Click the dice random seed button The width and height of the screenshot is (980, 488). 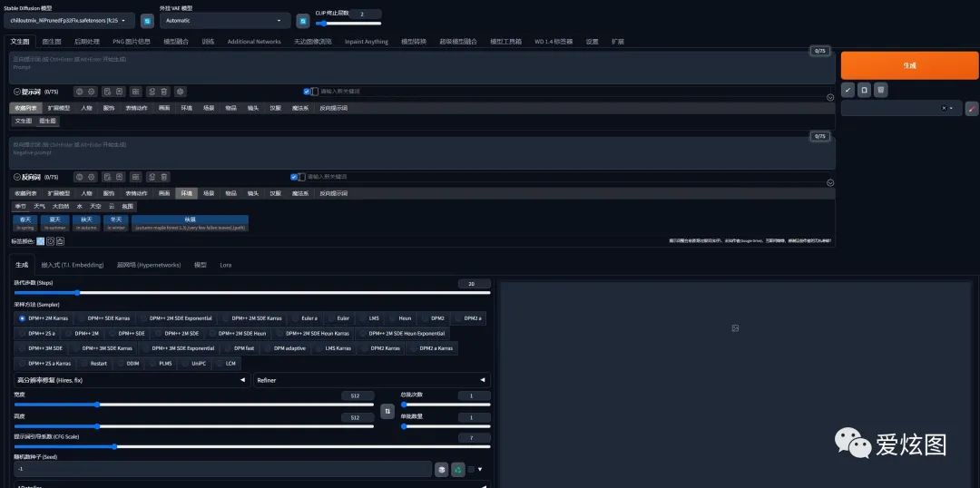(x=442, y=469)
